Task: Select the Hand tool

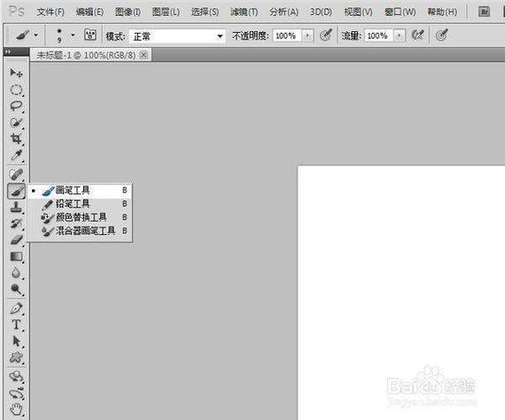Action: (x=16, y=408)
